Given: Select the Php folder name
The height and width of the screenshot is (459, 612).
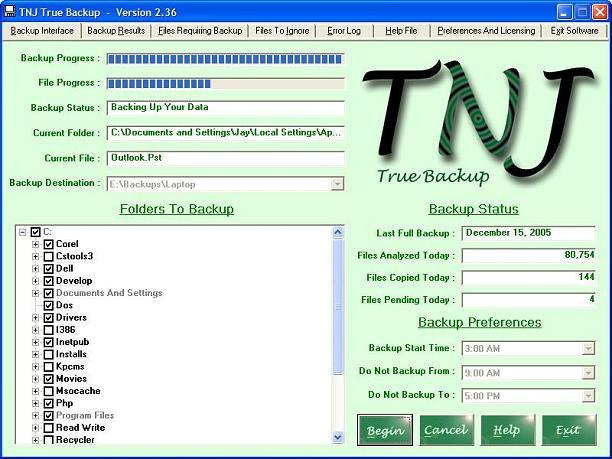Looking at the screenshot, I should [x=64, y=403].
